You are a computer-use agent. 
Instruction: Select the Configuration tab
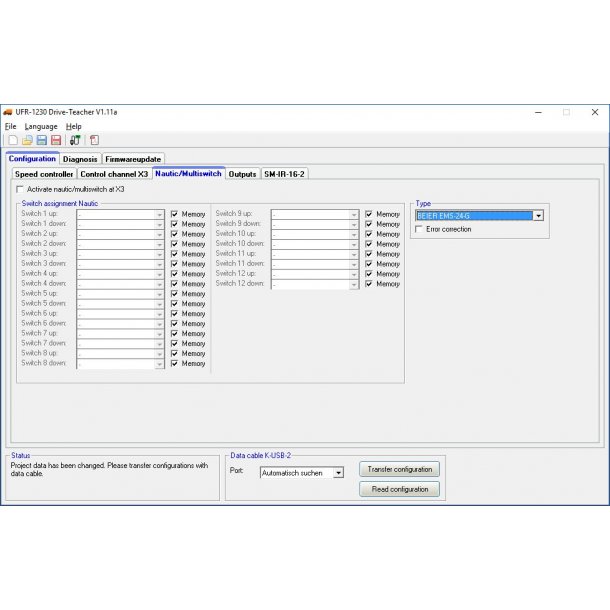point(32,158)
